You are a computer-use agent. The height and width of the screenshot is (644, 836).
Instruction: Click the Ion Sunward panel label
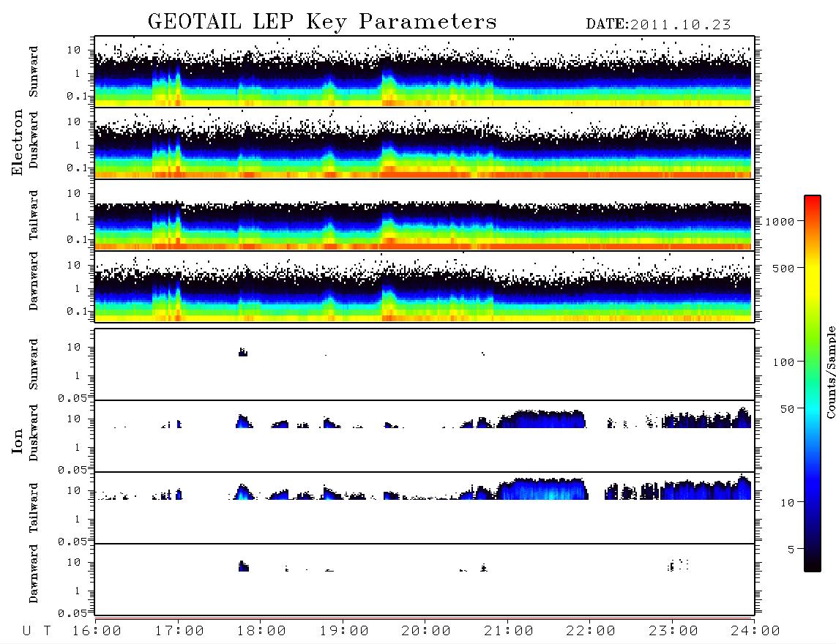point(34,364)
